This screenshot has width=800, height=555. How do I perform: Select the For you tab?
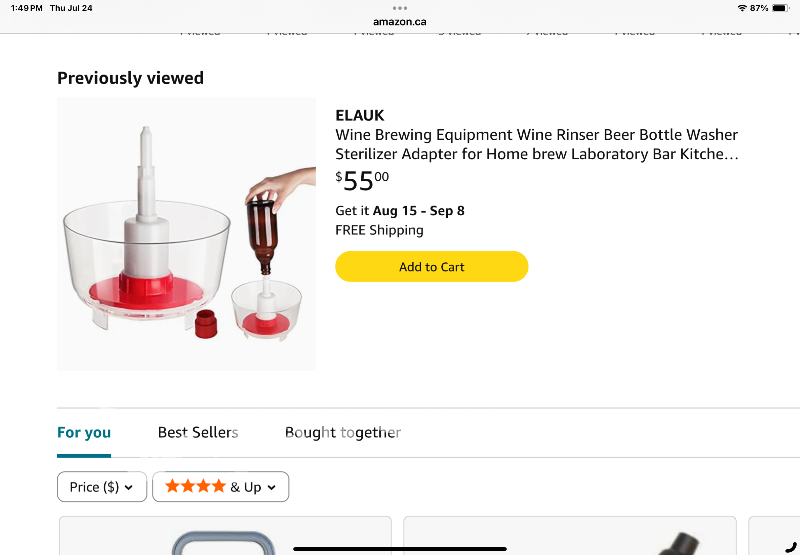pyautogui.click(x=84, y=432)
